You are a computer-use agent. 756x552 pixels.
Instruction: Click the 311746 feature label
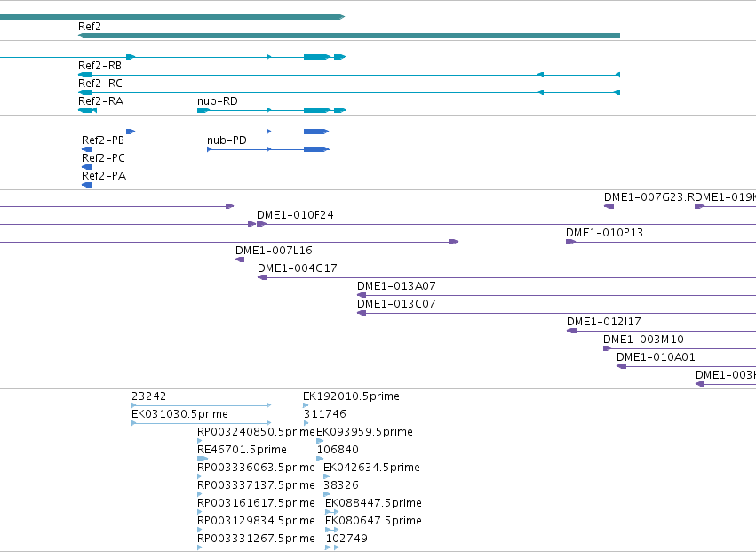coord(325,414)
